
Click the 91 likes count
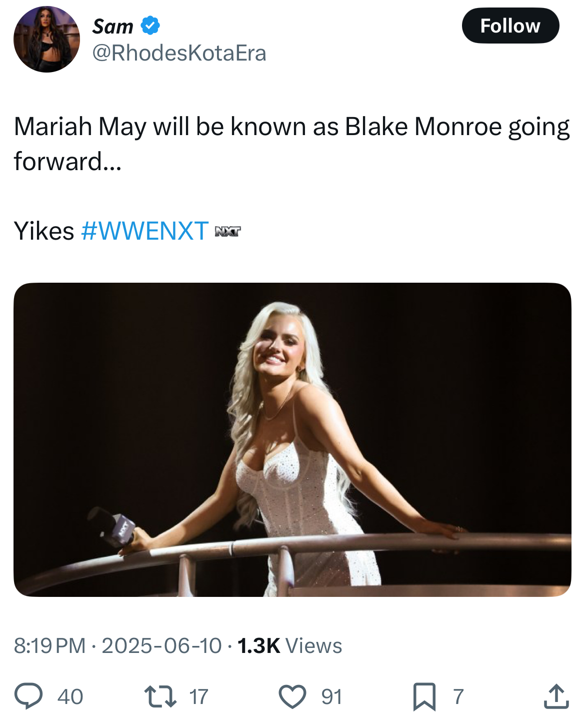click(331, 696)
